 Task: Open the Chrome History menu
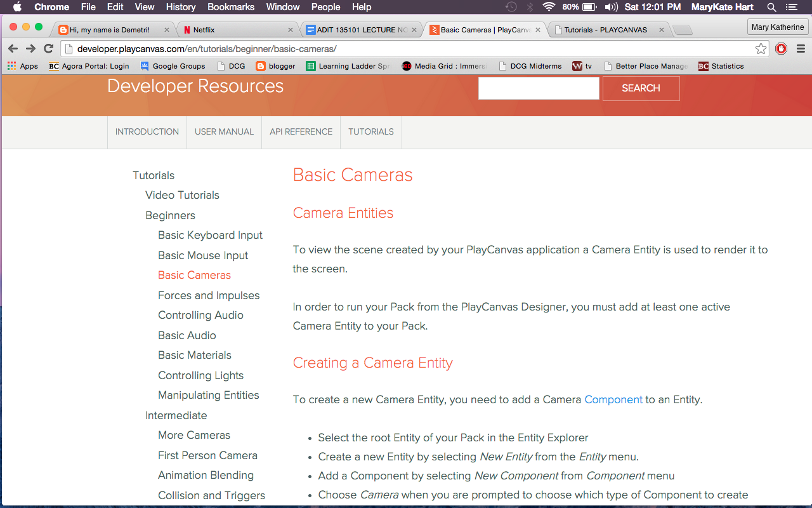pos(181,7)
